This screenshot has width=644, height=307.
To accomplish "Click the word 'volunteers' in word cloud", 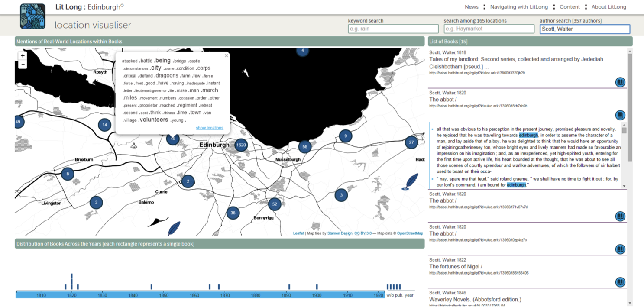I will point(154,120).
